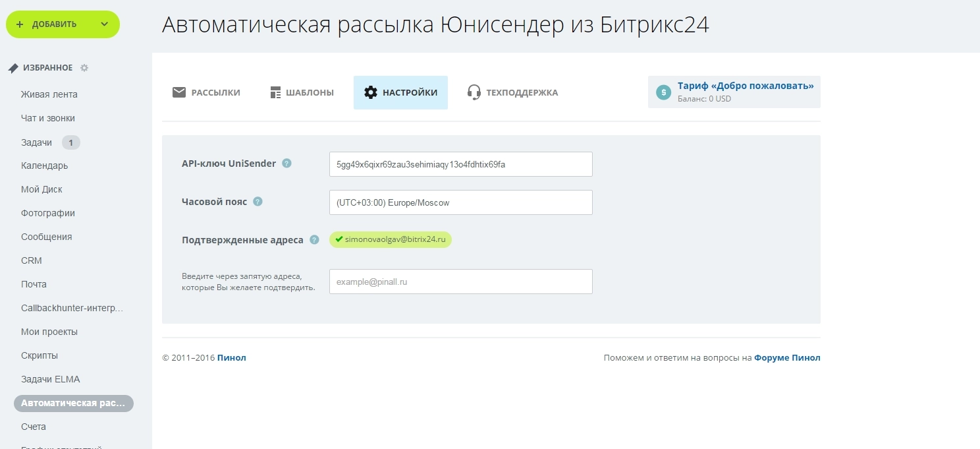Go to CRM in the sidebar
Viewport: 980px width, 449px height.
32,260
